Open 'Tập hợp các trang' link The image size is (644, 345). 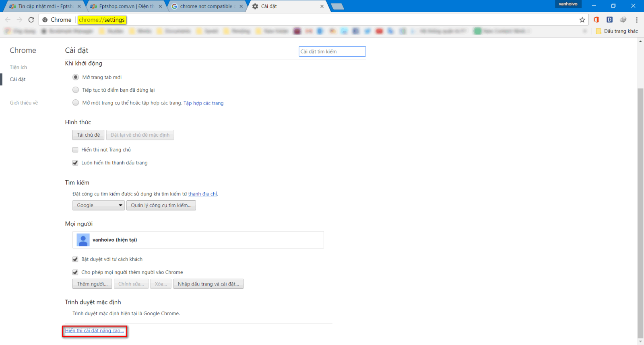pos(204,103)
